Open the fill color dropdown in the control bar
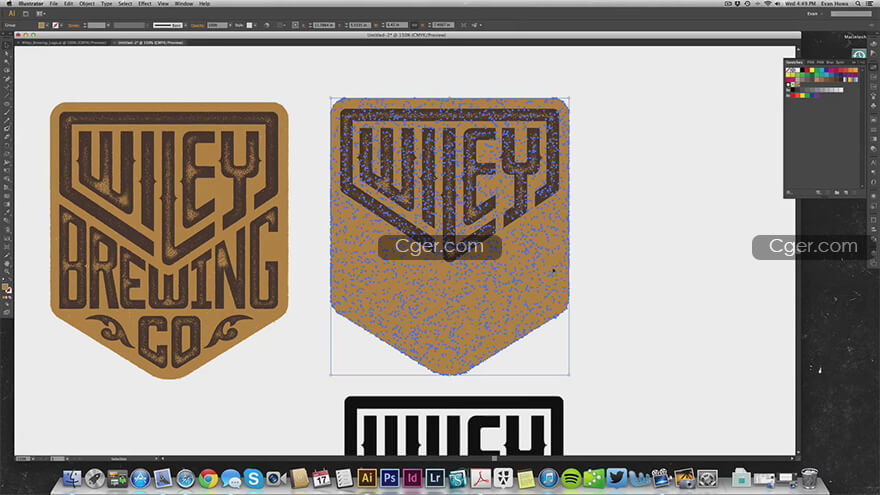The height and width of the screenshot is (495, 880). (x=47, y=25)
